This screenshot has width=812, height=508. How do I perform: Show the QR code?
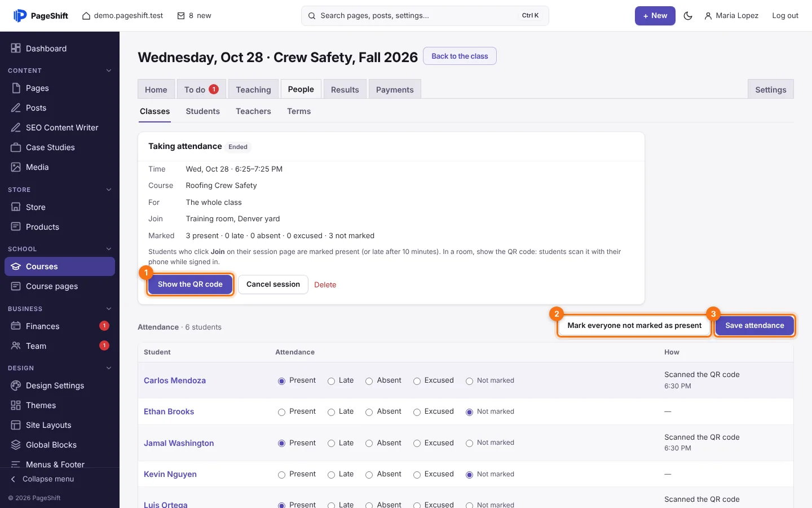tap(190, 284)
